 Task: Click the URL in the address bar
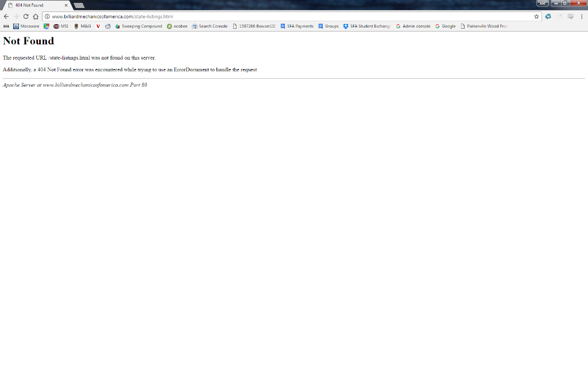tap(113, 17)
